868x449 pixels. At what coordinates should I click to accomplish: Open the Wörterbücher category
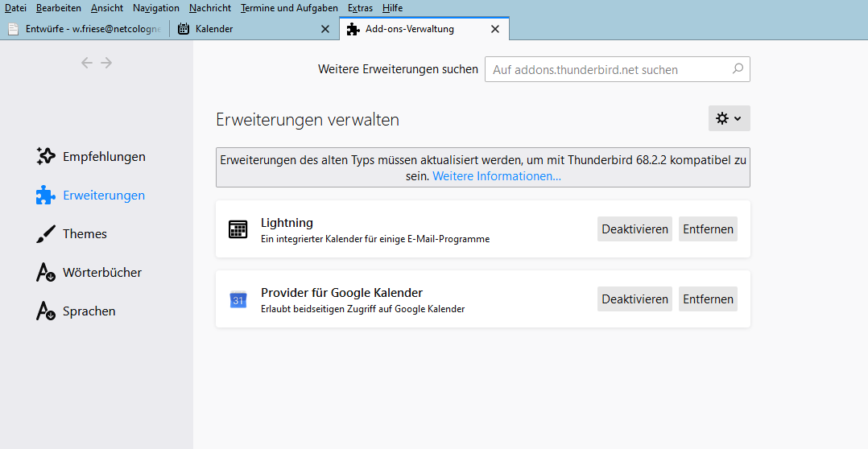coord(91,273)
